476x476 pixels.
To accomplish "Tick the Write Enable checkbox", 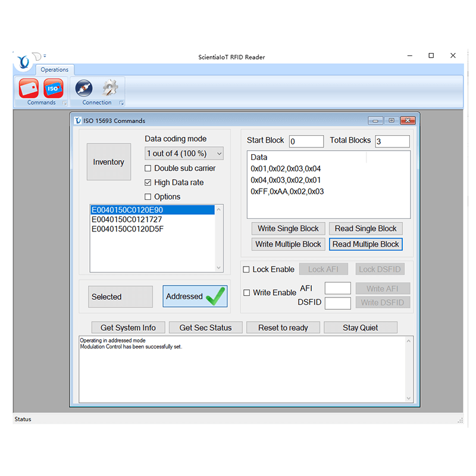I will pyautogui.click(x=247, y=293).
